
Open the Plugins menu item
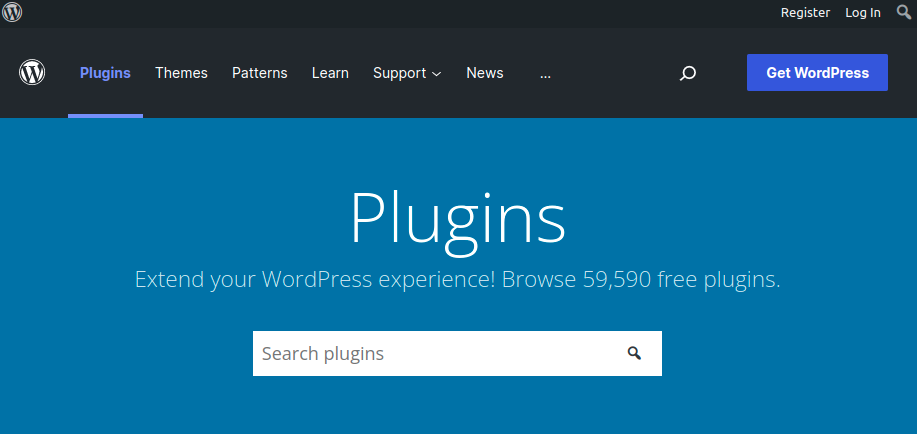pos(105,73)
